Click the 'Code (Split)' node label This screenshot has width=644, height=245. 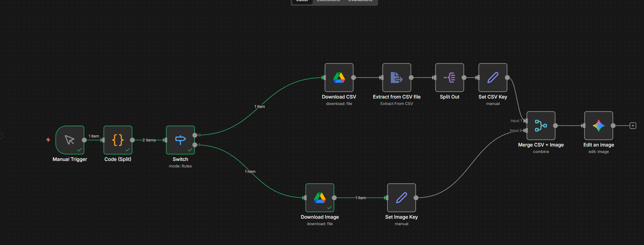118,159
